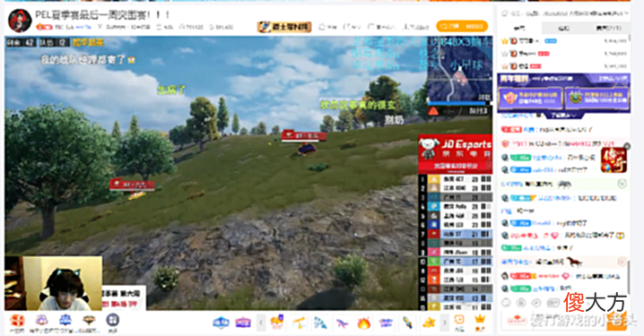Click the blue hexagon badge before the gift bar
The image size is (644, 336).
221,323
